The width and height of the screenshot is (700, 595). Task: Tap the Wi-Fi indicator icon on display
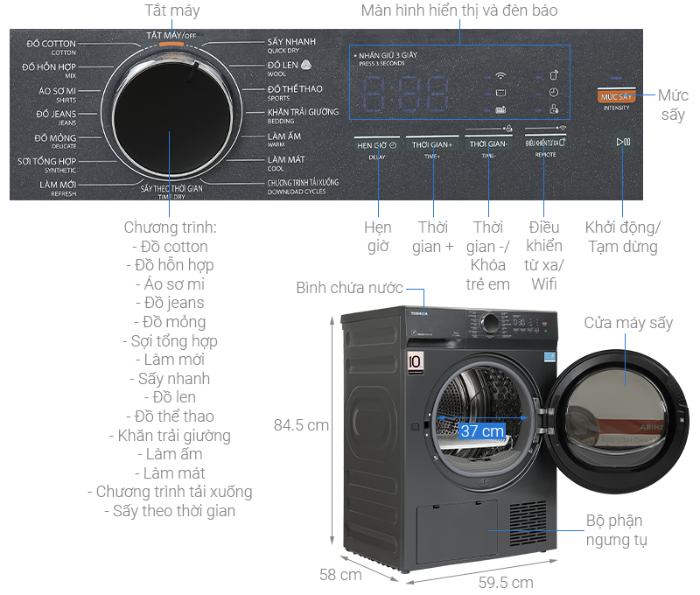(500, 75)
